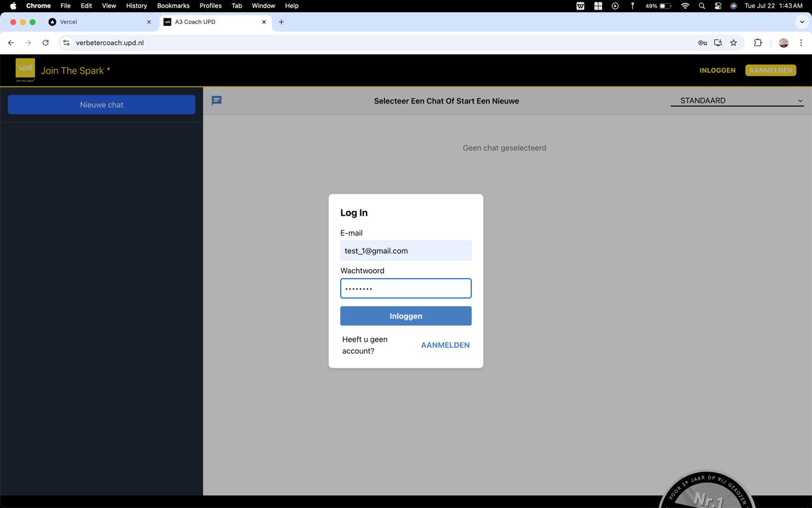
Task: Open the browser extensions puzzle icon
Action: (757, 43)
